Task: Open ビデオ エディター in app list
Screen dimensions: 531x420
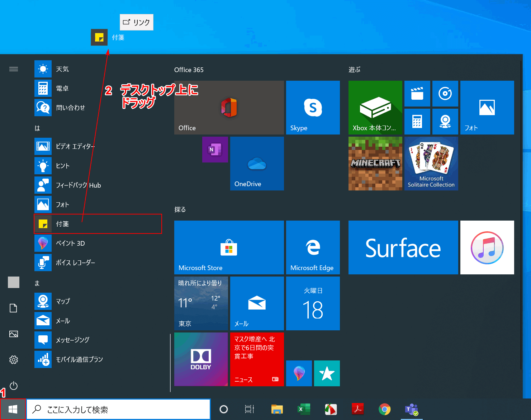Action: (98, 146)
